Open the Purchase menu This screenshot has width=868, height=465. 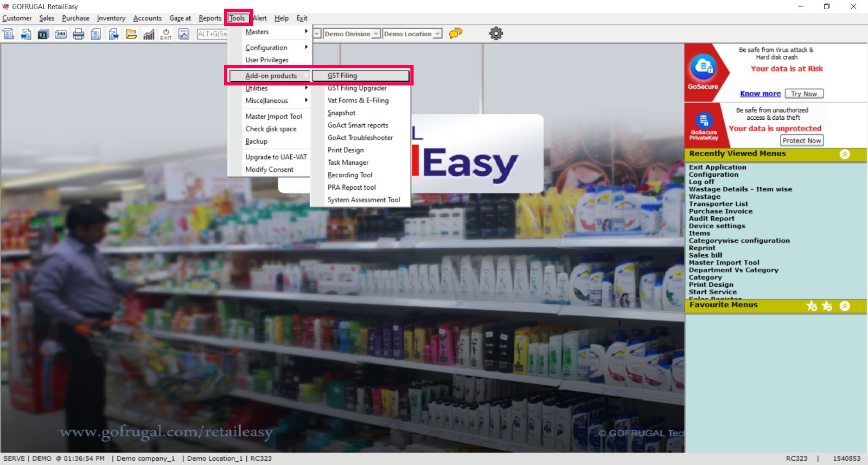(75, 18)
